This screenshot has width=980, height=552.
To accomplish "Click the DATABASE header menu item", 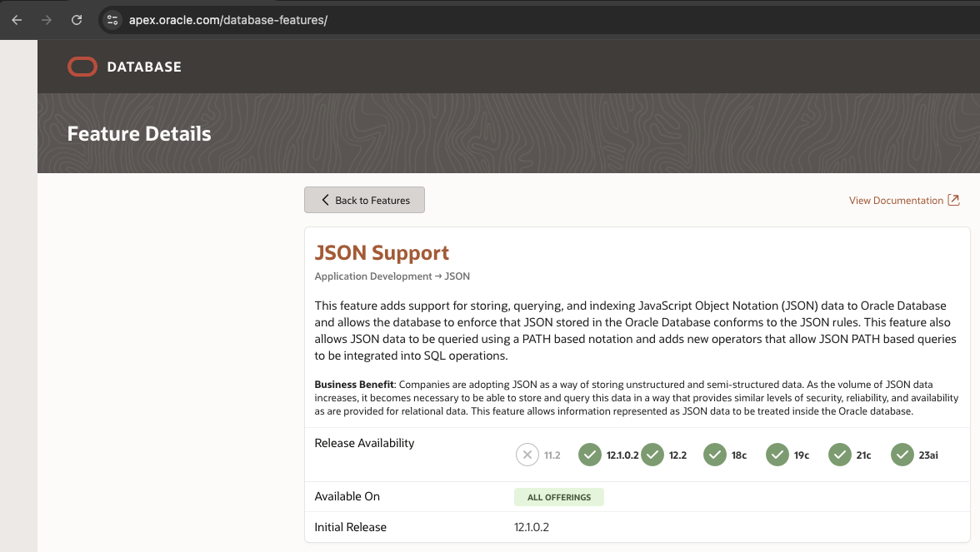I will (x=144, y=67).
